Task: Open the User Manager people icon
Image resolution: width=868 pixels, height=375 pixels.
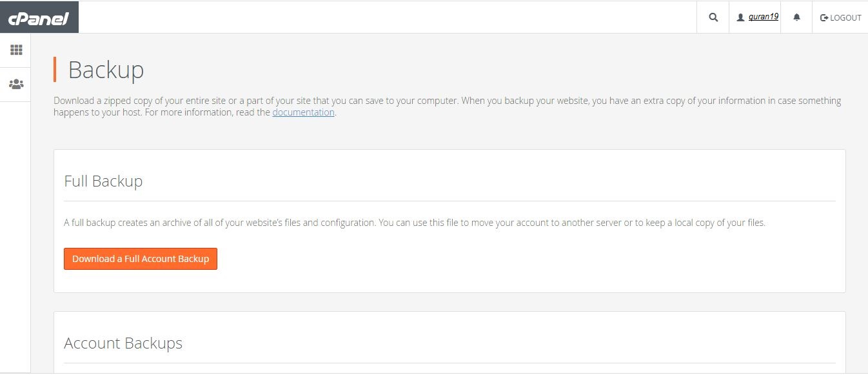Action: 16,85
